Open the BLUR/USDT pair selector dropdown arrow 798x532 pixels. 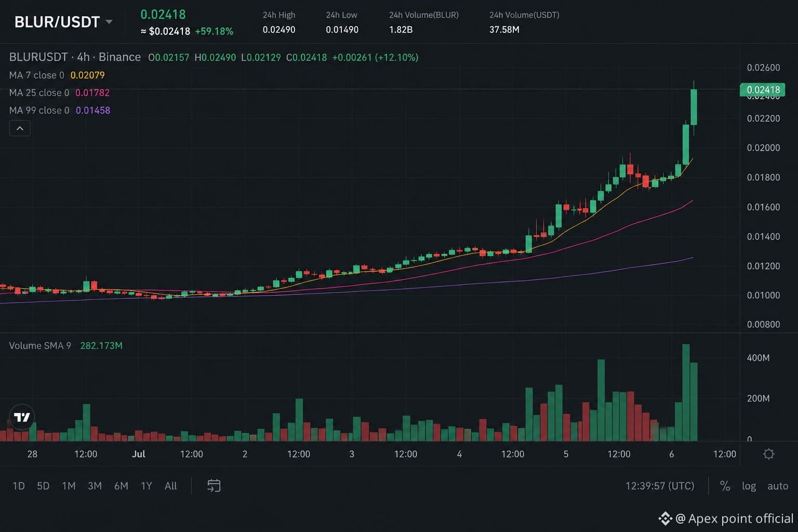point(109,22)
